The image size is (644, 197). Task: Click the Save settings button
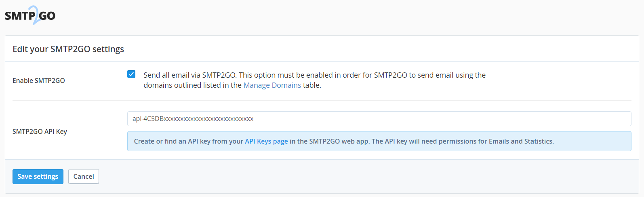(x=38, y=176)
